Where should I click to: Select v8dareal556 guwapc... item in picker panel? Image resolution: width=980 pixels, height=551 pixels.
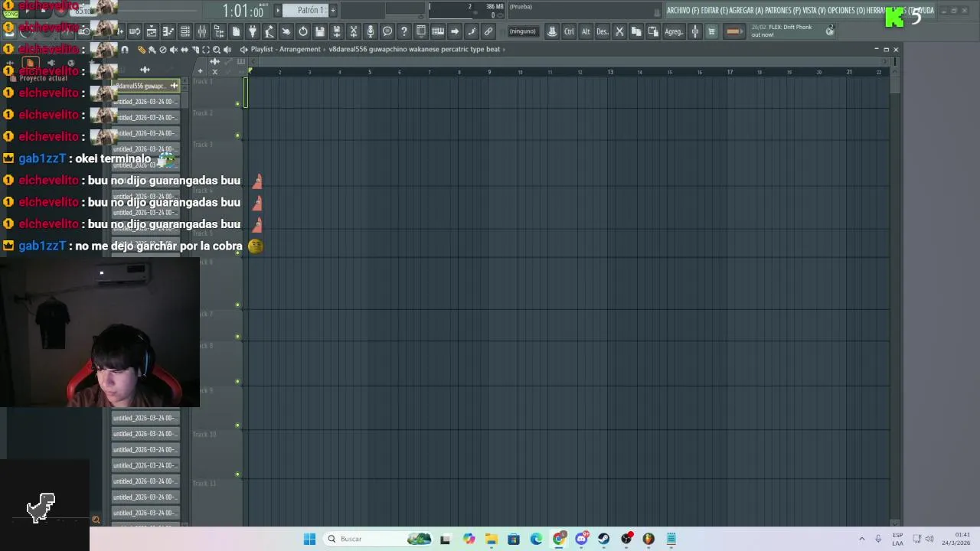pos(144,86)
